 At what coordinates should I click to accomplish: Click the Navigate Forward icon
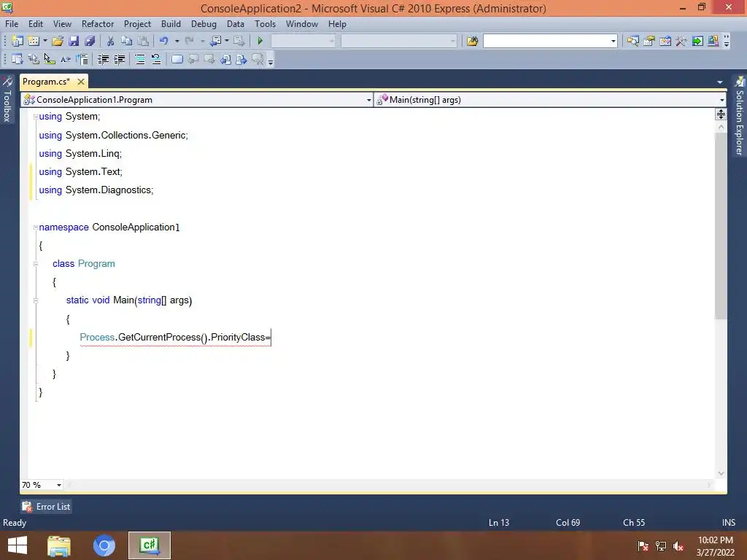coord(239,41)
